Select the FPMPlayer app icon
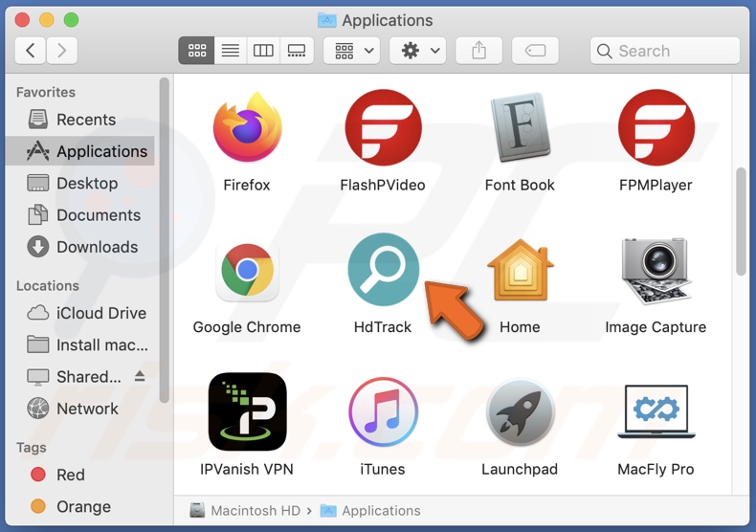 tap(656, 127)
